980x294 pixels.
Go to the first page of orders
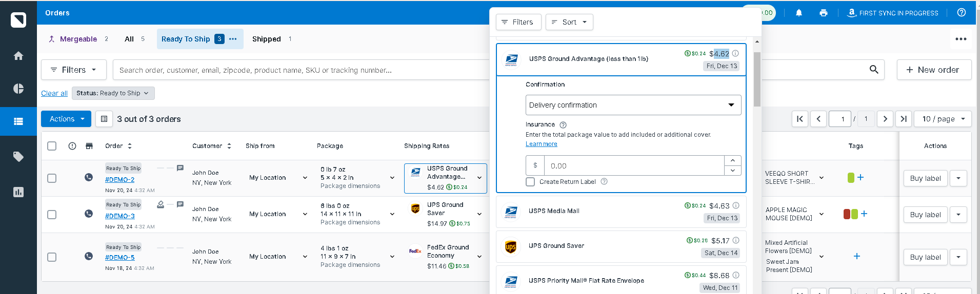[x=800, y=119]
